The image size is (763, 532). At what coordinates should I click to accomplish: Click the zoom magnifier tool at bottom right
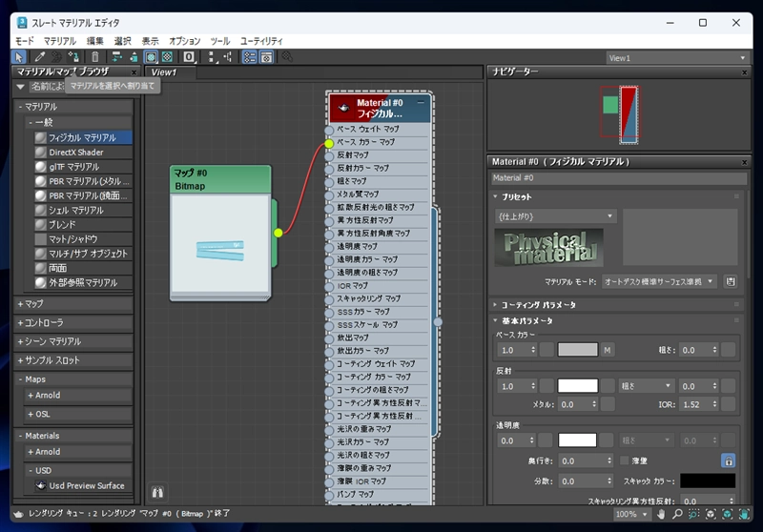point(679,516)
